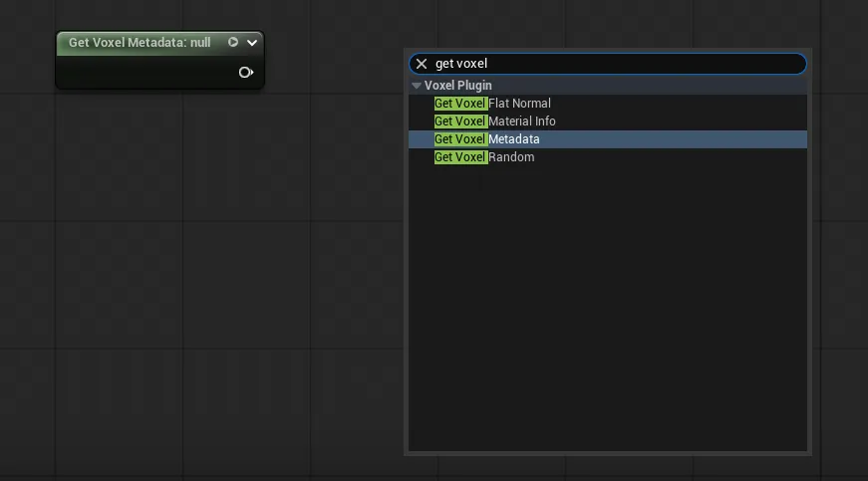Viewport: 868px width, 481px height.
Task: Select Get Voxel Flat Normal entry
Action: coord(492,104)
